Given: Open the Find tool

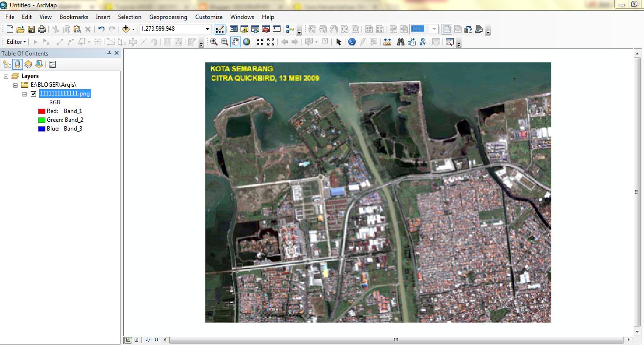Looking at the screenshot, I should (400, 42).
